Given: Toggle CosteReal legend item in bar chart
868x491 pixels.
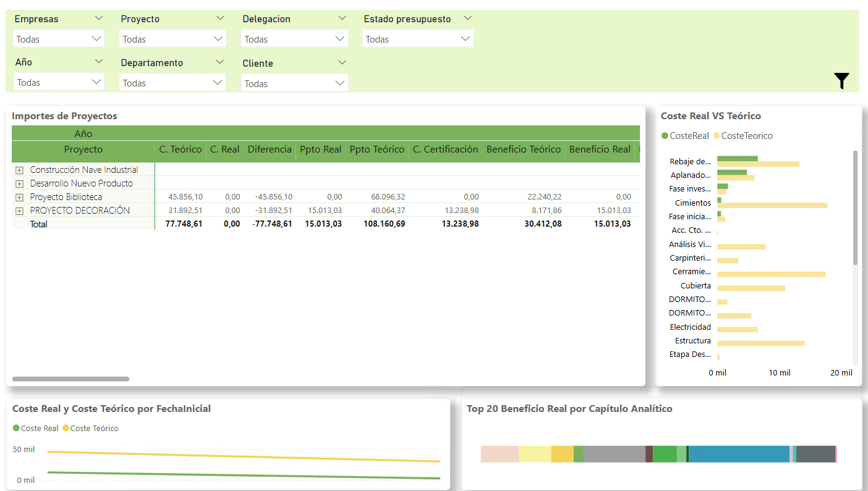Looking at the screenshot, I should [x=685, y=136].
